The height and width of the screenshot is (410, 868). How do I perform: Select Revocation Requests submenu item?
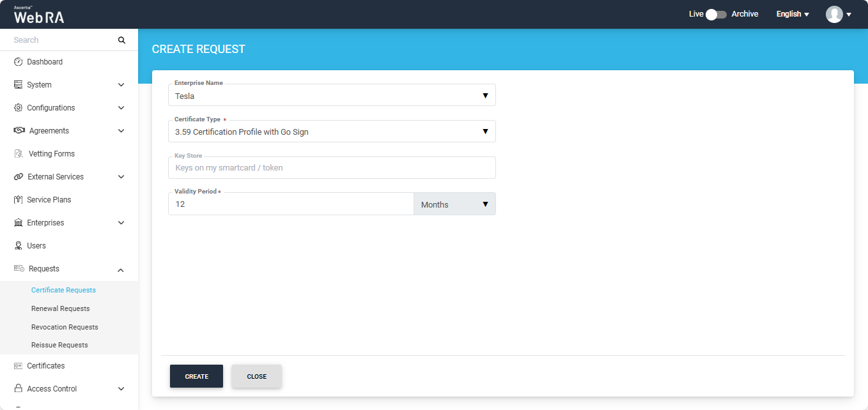pos(65,327)
